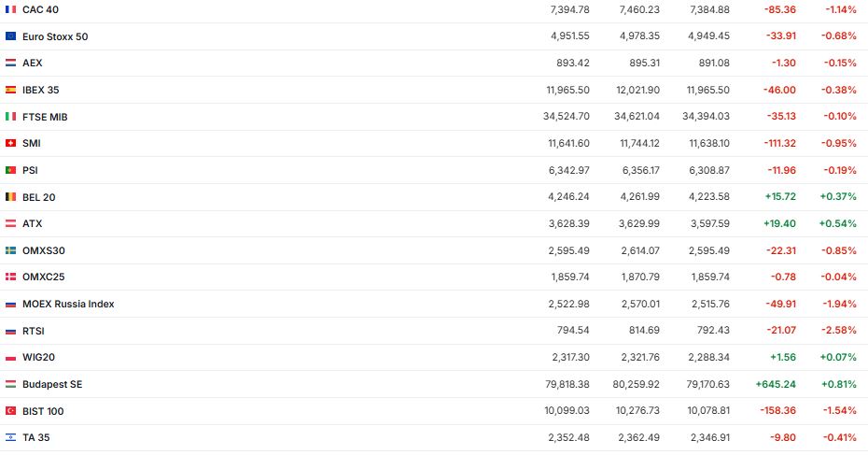Click the Turkey flag icon beside BIST 100
868x455 pixels.
point(10,411)
